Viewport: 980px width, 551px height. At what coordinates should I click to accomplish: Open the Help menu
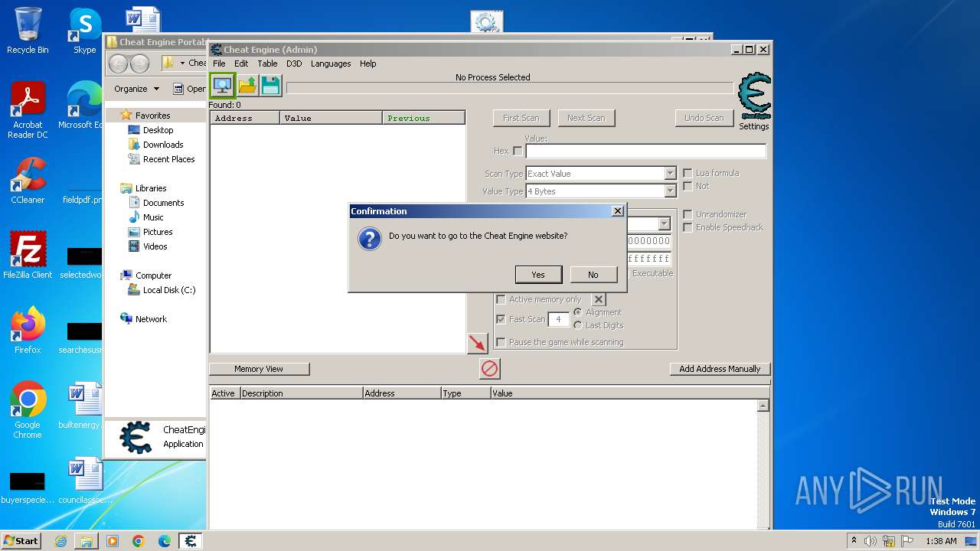point(368,64)
